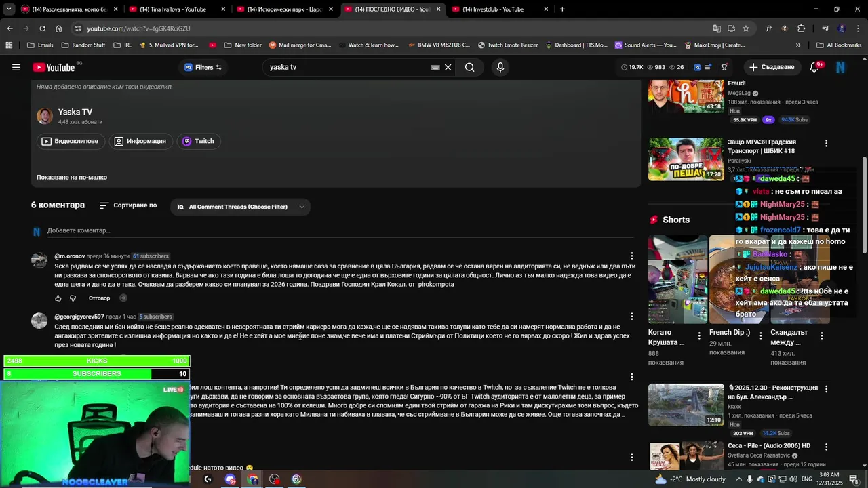Open browser home button

click(59, 28)
